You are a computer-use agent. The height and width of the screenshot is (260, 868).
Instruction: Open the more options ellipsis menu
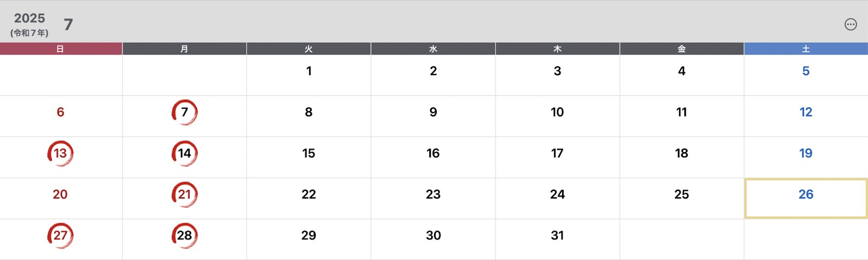coord(851,24)
